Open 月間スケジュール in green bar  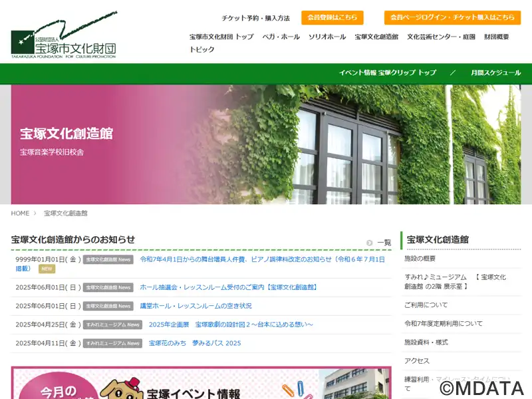[x=495, y=72]
